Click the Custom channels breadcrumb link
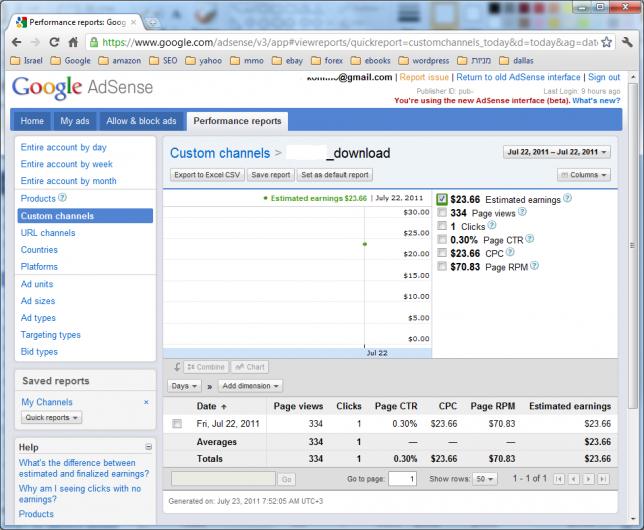Viewport: 644px width, 530px height. point(220,153)
